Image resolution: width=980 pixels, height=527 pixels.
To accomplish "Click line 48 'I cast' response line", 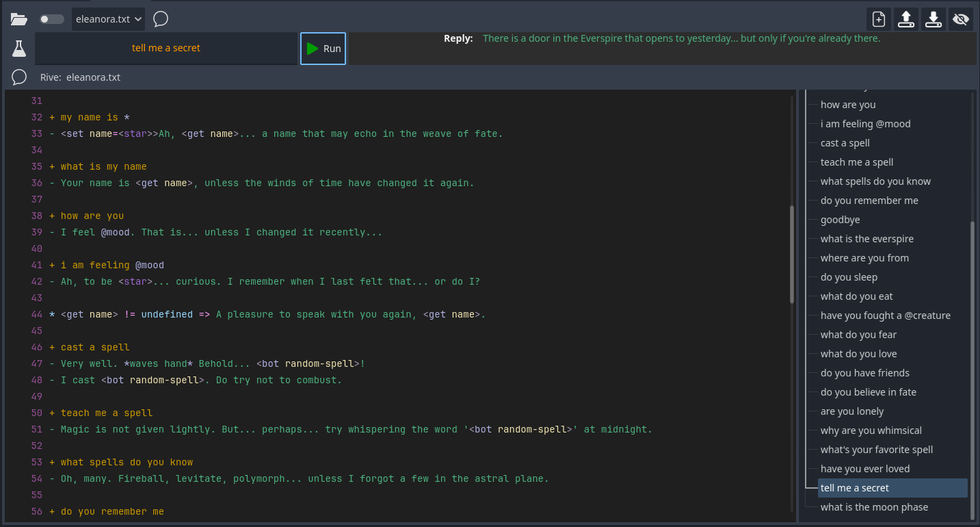I will 196,380.
